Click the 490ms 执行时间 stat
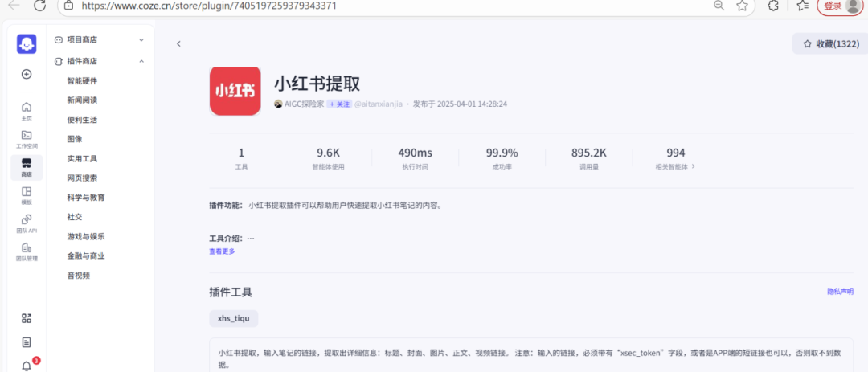The width and height of the screenshot is (868, 372). 416,157
